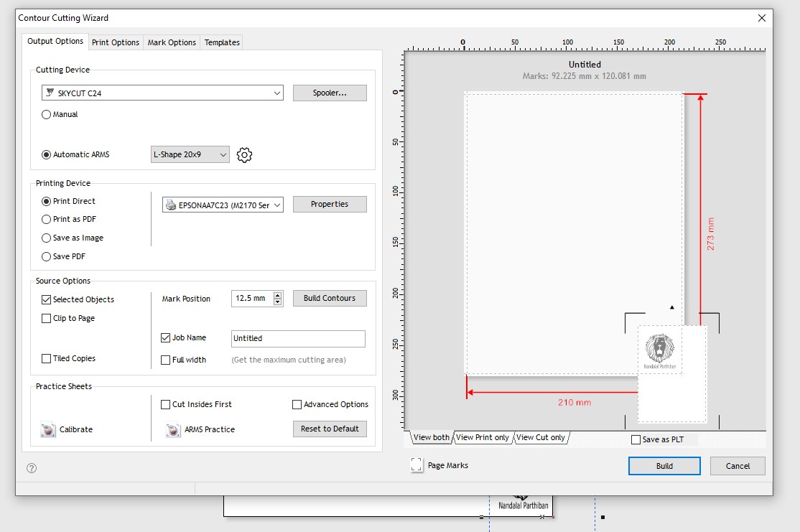This screenshot has width=800, height=532.
Task: Click the help question mark icon
Action: click(32, 468)
